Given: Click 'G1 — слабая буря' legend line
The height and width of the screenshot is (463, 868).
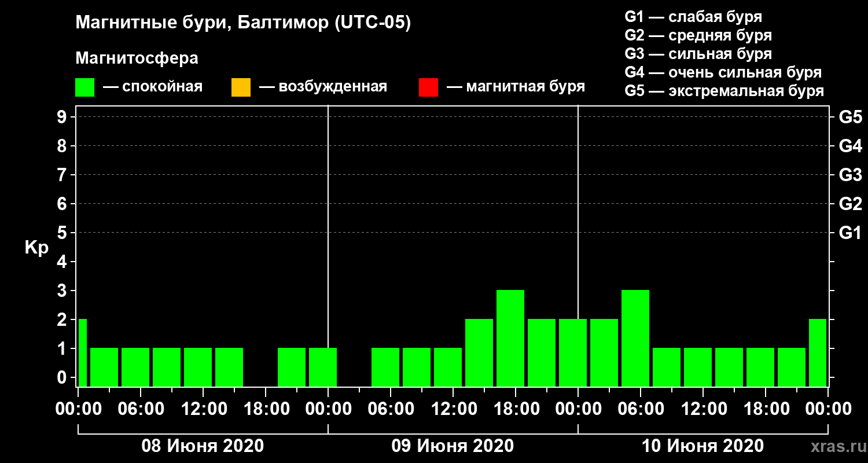Looking at the screenshot, I should click(x=693, y=16).
